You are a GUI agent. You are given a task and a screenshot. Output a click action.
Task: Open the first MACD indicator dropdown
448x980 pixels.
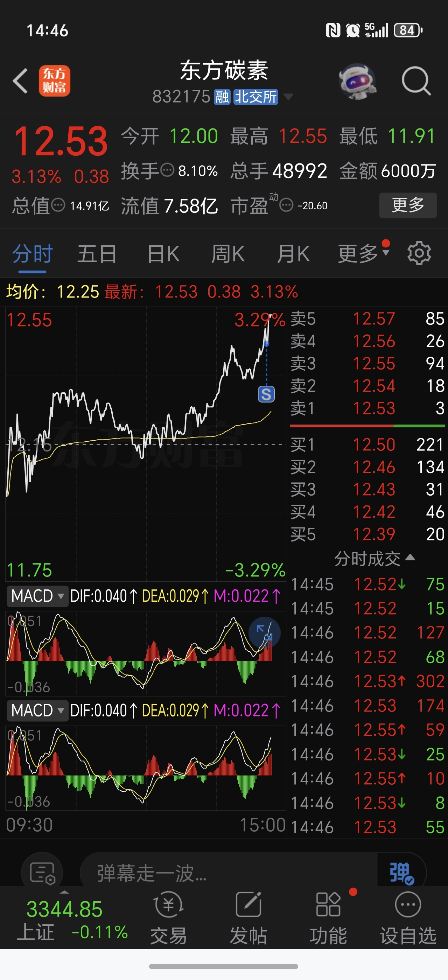click(x=37, y=596)
